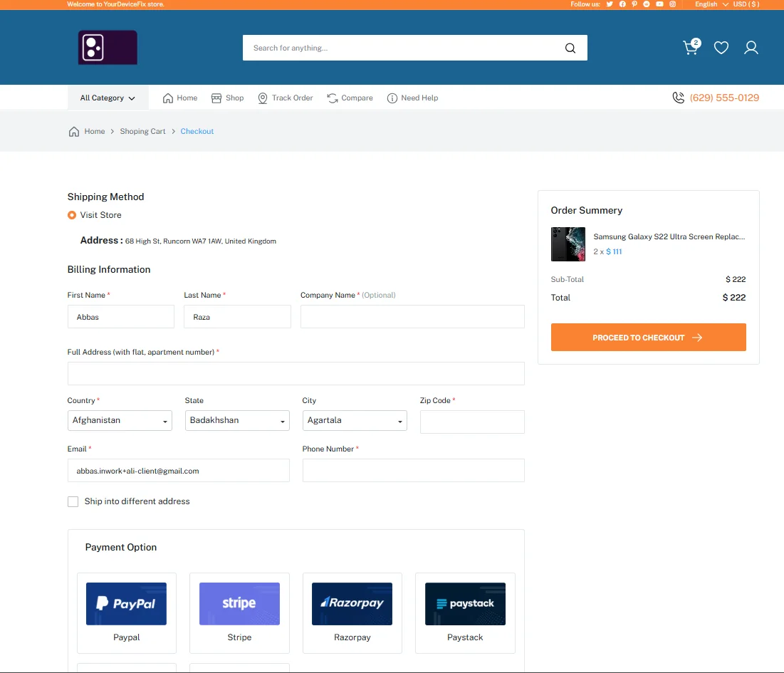Enable Ship into different address checkbox
This screenshot has height=673, width=784.
pyautogui.click(x=73, y=501)
